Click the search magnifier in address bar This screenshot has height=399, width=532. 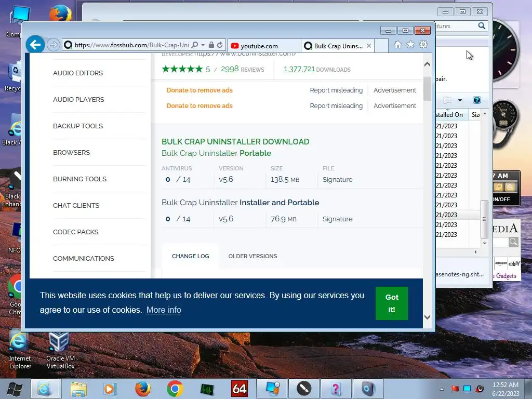pos(195,45)
